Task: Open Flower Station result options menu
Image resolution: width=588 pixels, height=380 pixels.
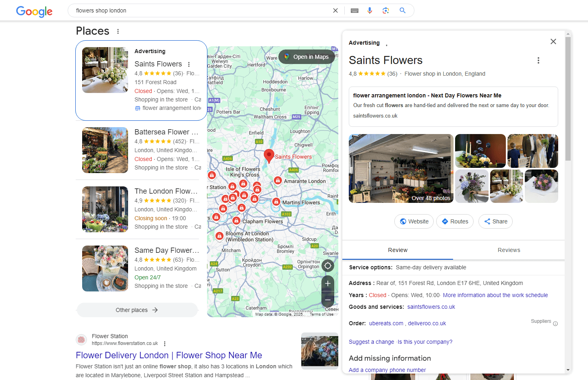Action: pos(165,344)
